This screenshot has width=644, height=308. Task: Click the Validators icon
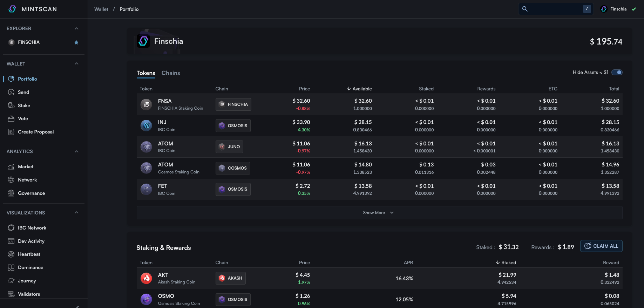11,294
